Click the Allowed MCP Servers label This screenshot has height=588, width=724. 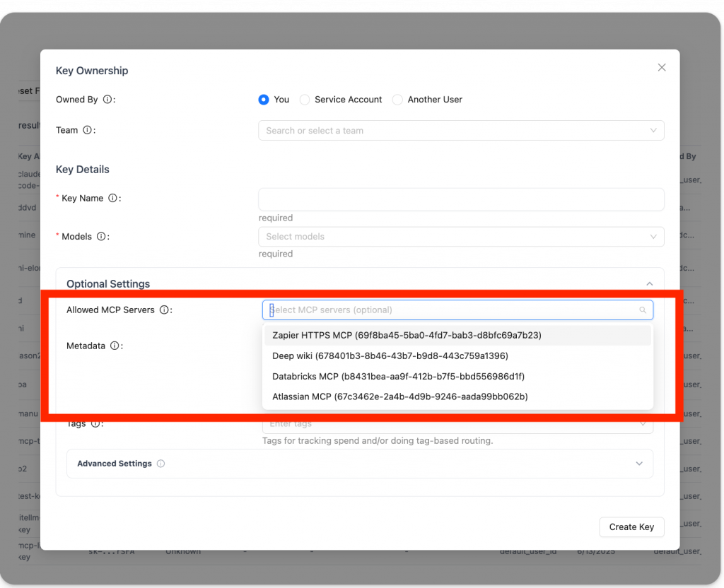[110, 310]
